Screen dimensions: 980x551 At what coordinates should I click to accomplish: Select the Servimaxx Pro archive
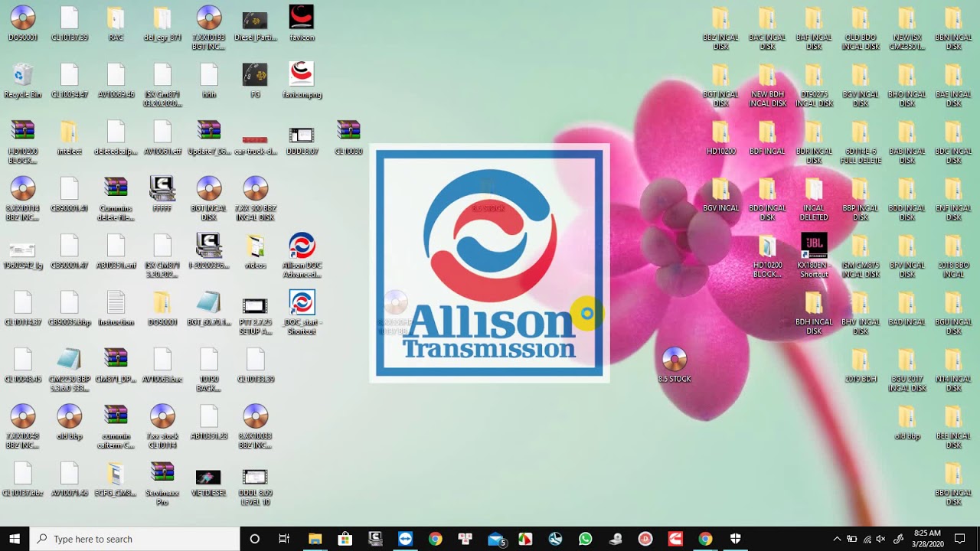pyautogui.click(x=162, y=484)
